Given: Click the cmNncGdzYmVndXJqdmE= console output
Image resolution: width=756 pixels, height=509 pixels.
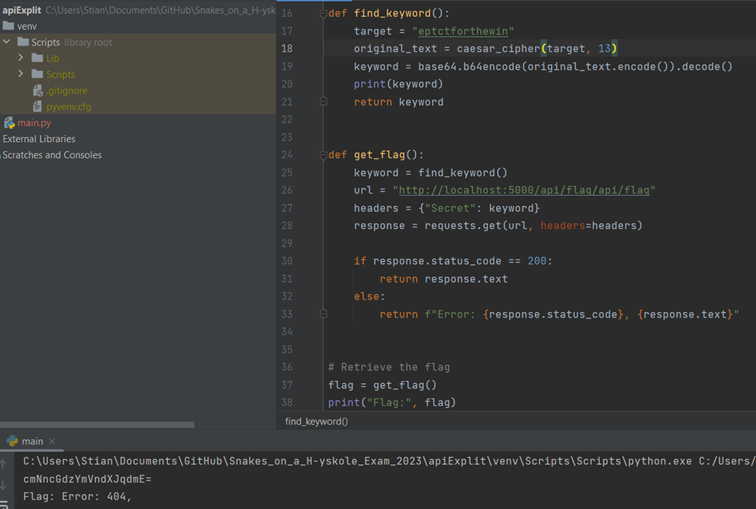Looking at the screenshot, I should tap(87, 479).
